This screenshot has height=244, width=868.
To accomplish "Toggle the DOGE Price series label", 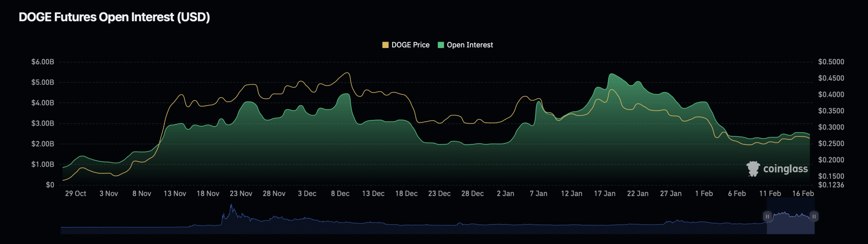I will coord(410,45).
